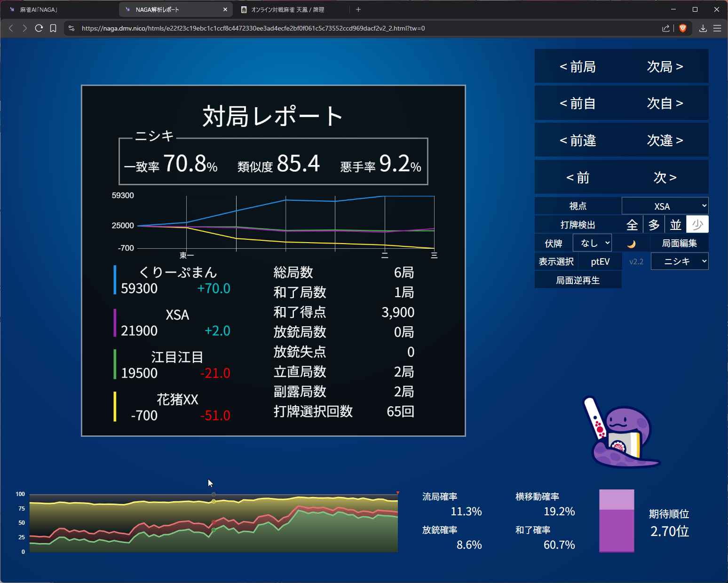The width and height of the screenshot is (728, 583).
Task: Open the browser hamburger menu icon
Action: pos(717,28)
